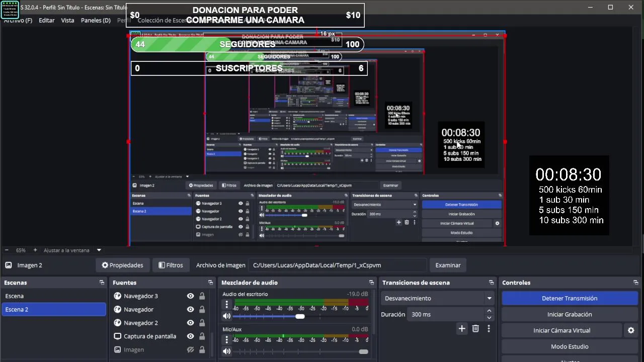Image resolution: width=644 pixels, height=362 pixels.
Task: Delete the scene transition with trash icon
Action: pos(475,329)
